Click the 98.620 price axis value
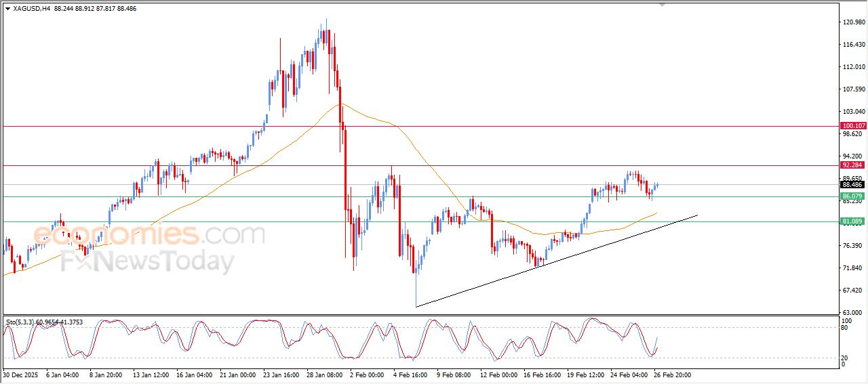Screen dimensions: 868x384 (x=852, y=134)
